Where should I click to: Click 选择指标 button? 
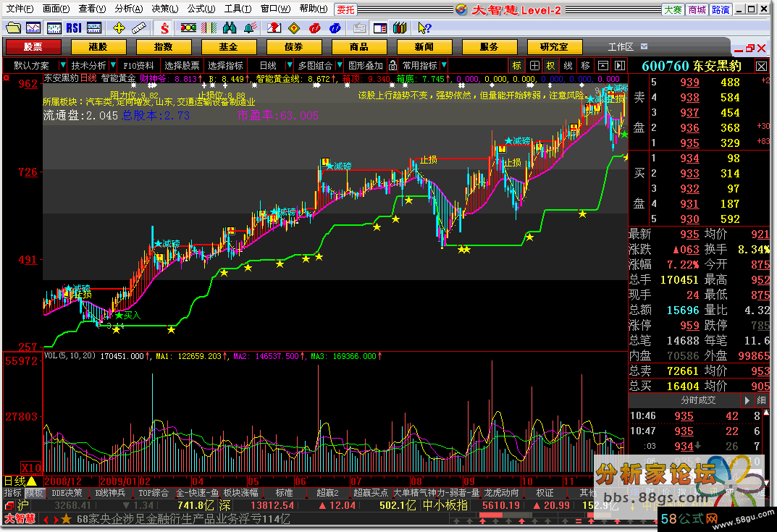pyautogui.click(x=225, y=65)
